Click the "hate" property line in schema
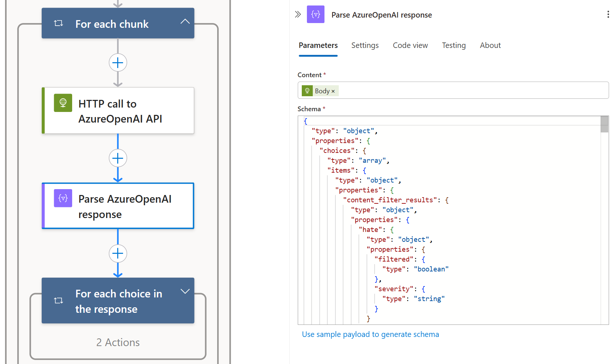This screenshot has height=364, width=616. coord(376,230)
